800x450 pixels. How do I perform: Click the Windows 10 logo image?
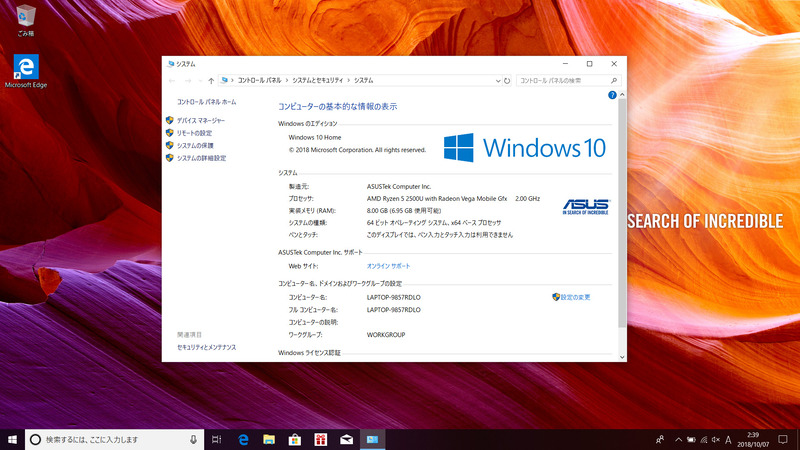pyautogui.click(x=524, y=147)
